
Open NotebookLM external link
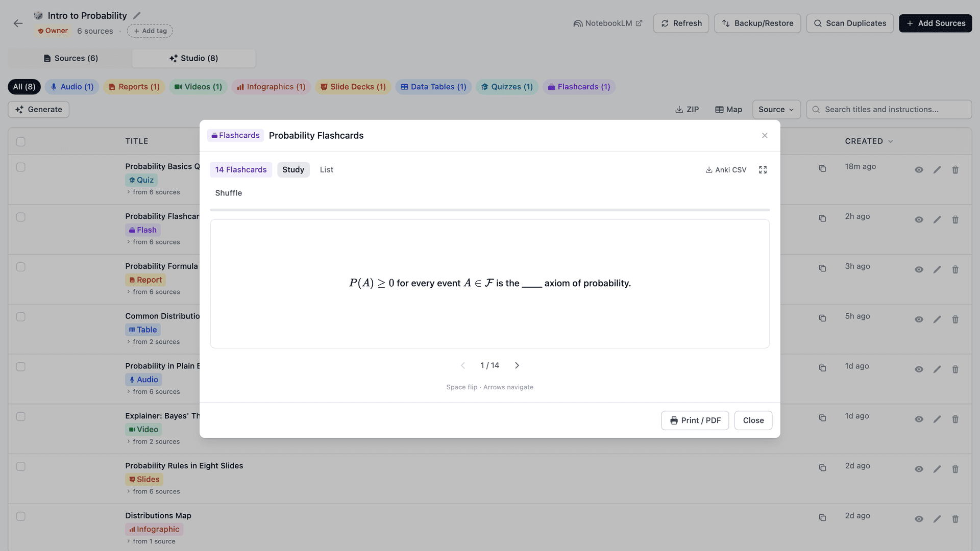(x=607, y=23)
